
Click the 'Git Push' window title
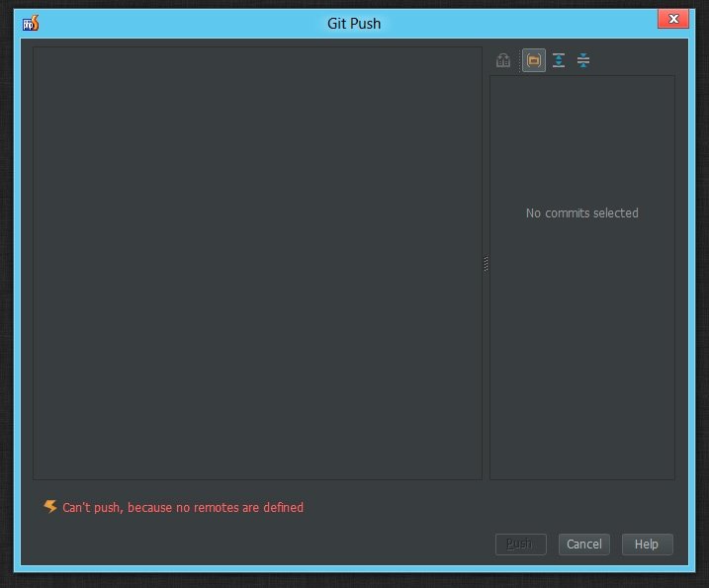click(354, 23)
